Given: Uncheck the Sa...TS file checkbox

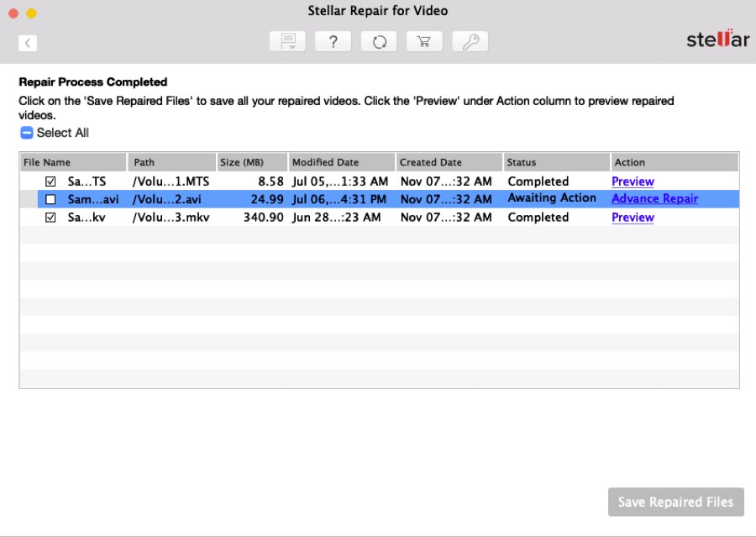Looking at the screenshot, I should pos(50,182).
